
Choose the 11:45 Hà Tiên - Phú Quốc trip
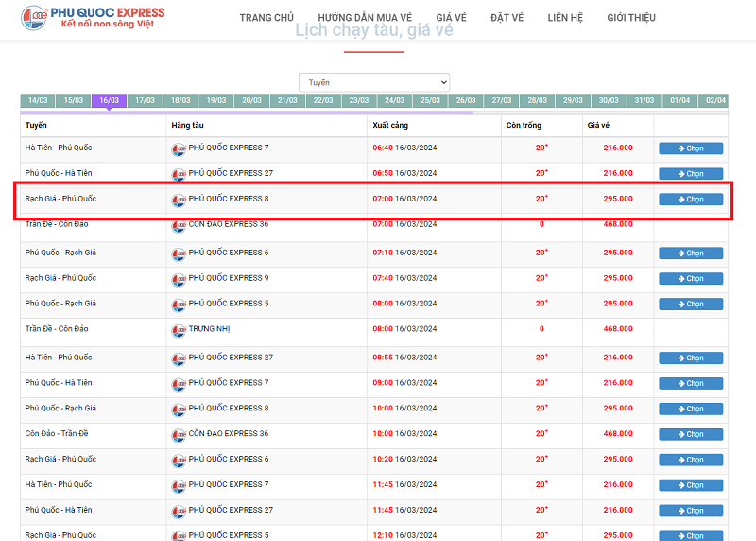691,485
